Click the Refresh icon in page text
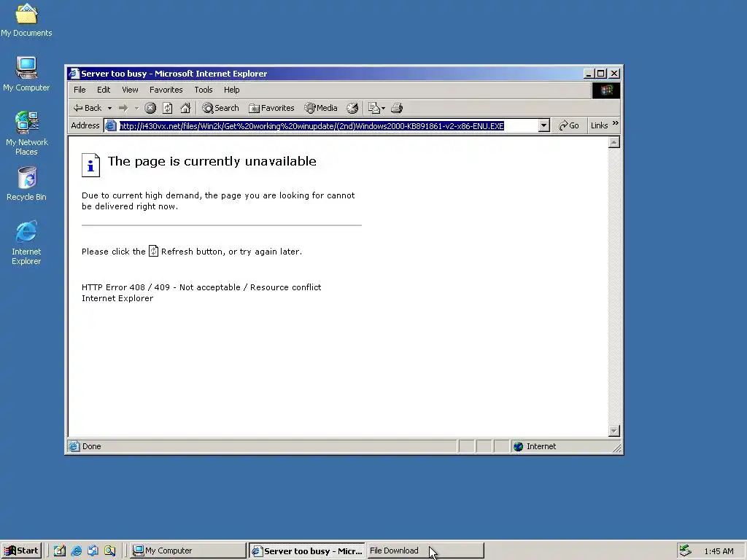The width and height of the screenshot is (747, 560). tap(153, 251)
